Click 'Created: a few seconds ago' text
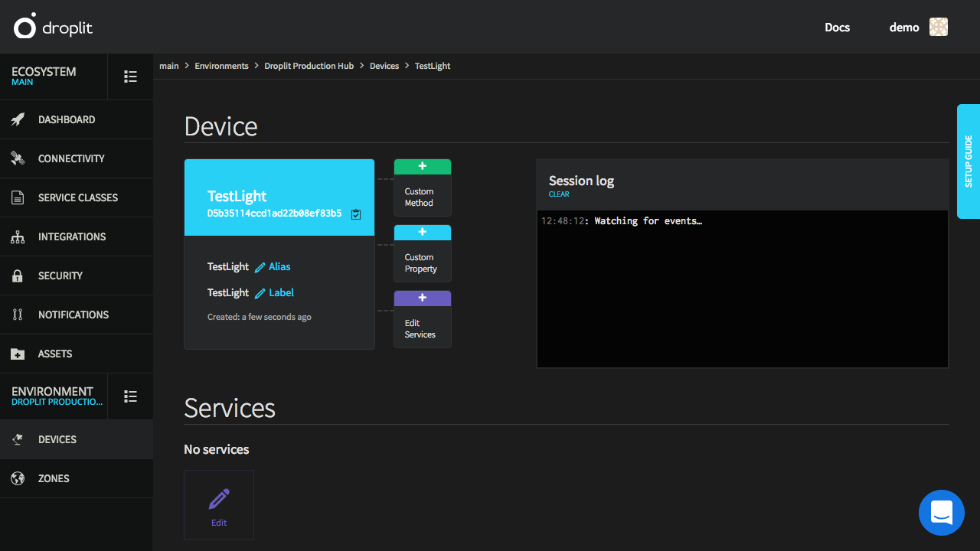 pyautogui.click(x=260, y=317)
